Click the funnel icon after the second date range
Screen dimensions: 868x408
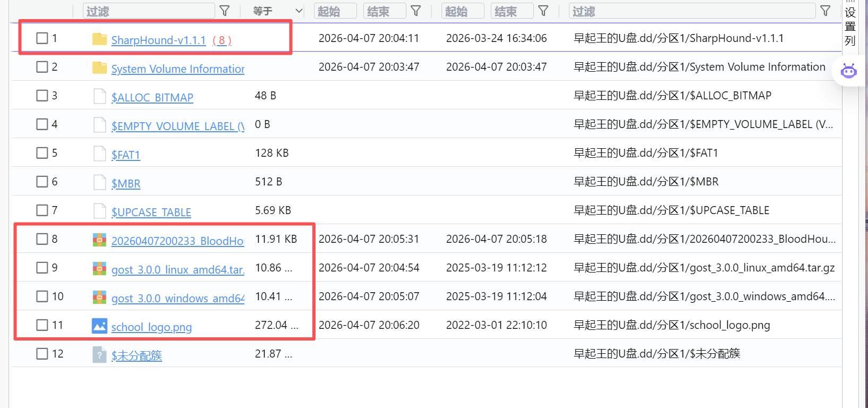pos(543,11)
